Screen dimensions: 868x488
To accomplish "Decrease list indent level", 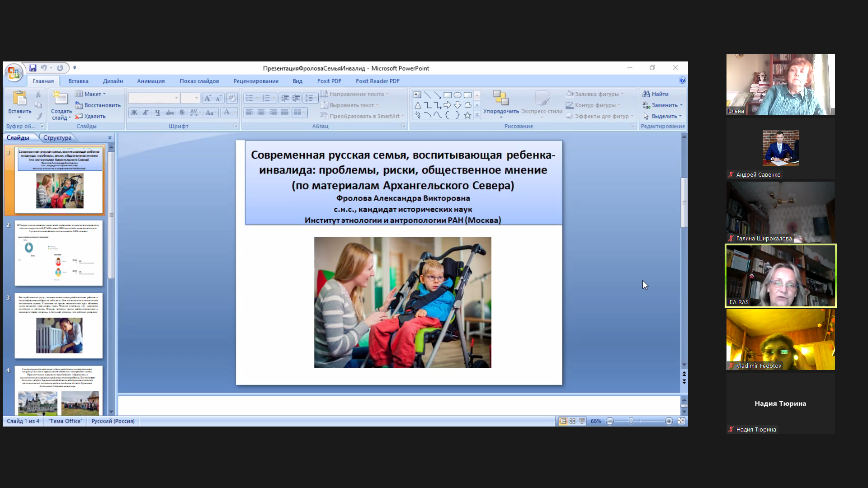I will coord(284,98).
